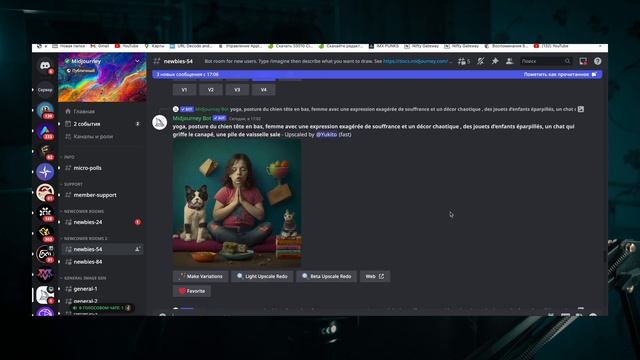Click the search field Поиск
The width and height of the screenshot is (640, 360).
[x=546, y=61]
